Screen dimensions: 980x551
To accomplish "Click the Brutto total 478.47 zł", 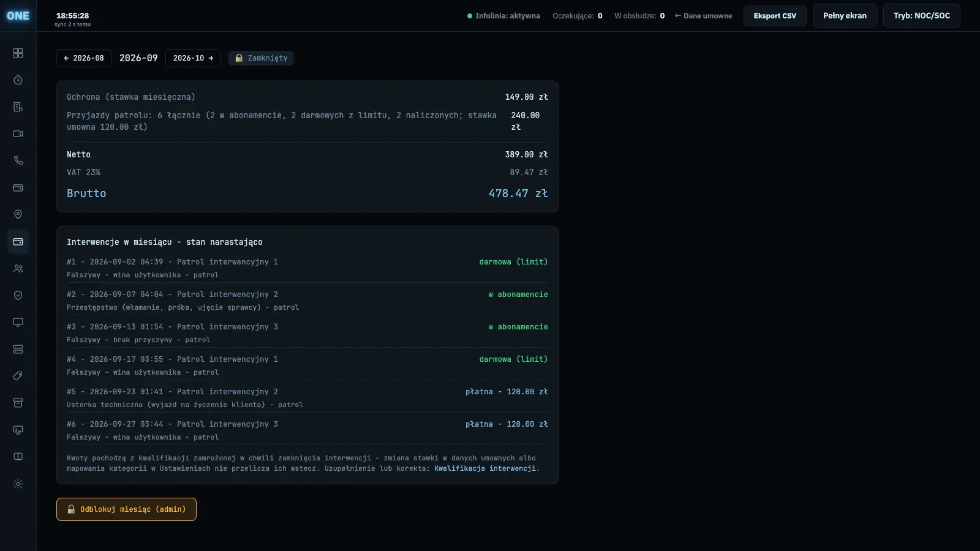I will 518,193.
